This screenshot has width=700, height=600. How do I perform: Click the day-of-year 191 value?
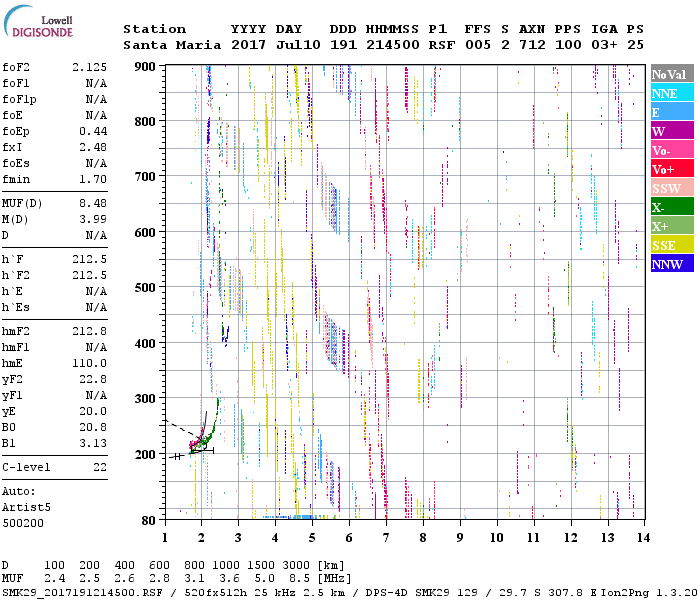coord(343,45)
